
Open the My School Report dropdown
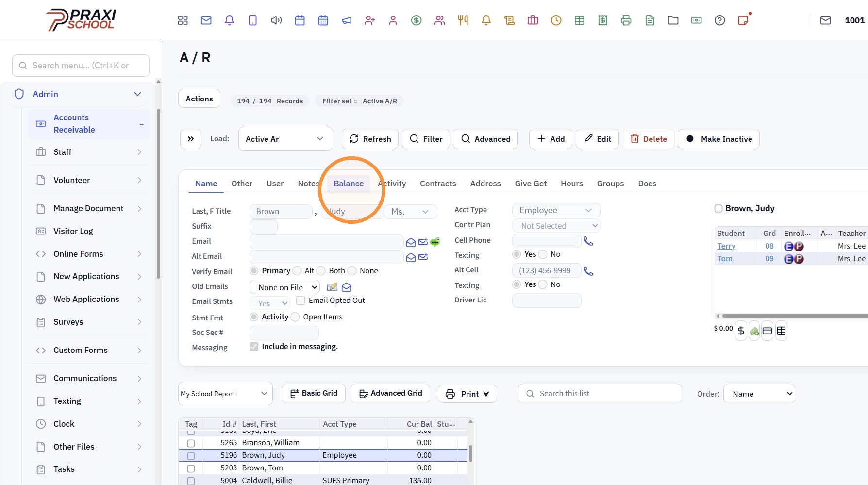(225, 394)
